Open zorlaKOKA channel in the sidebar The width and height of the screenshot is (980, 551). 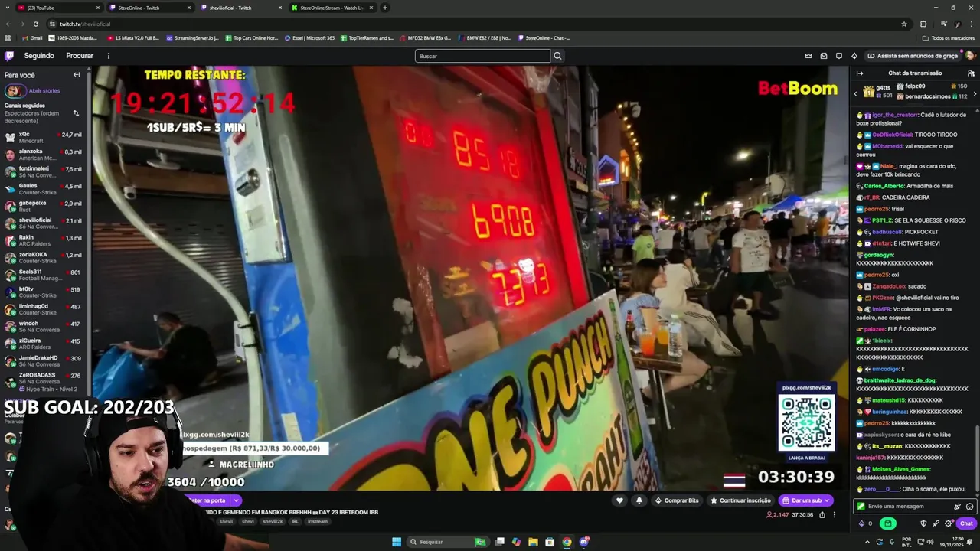[44, 258]
